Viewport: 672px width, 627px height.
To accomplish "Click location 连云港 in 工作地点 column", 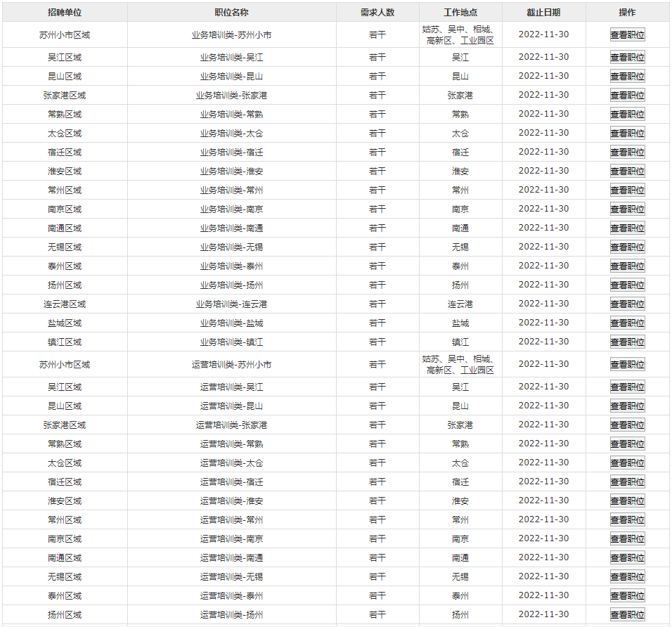I will click(460, 304).
